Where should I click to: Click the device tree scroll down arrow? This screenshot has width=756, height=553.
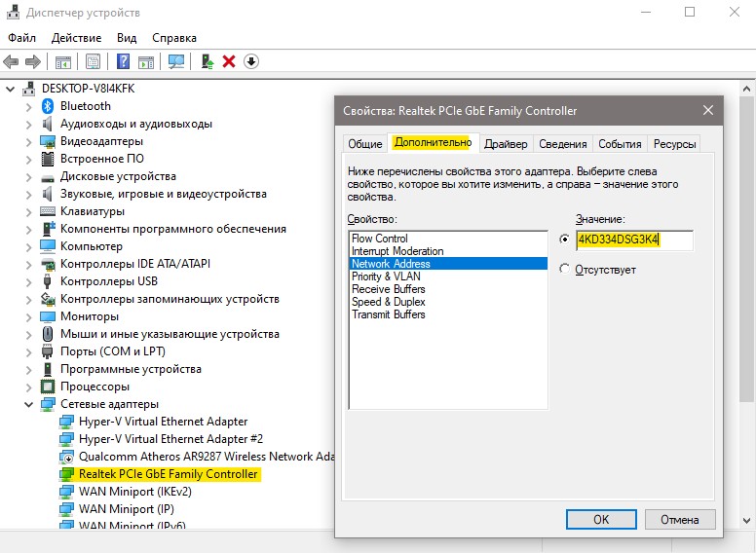tap(746, 521)
